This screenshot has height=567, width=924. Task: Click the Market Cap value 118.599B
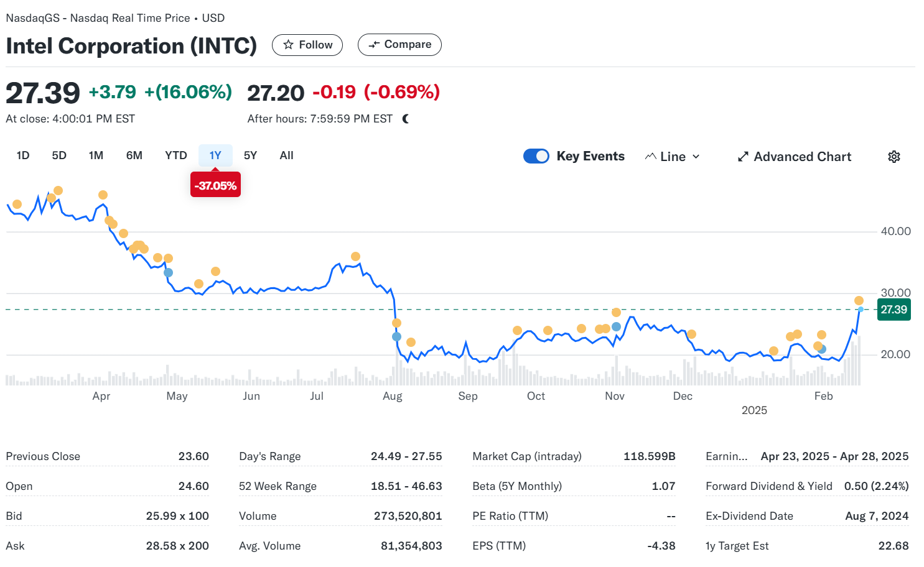[650, 456]
